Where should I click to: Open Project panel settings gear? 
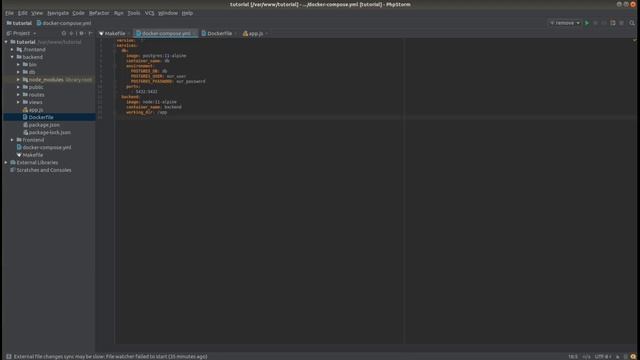click(x=82, y=33)
